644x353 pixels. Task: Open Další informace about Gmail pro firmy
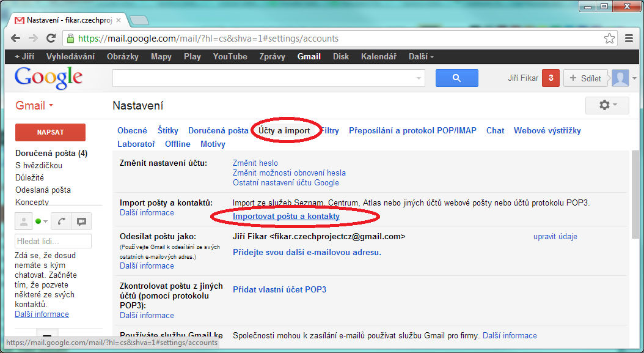pos(510,336)
